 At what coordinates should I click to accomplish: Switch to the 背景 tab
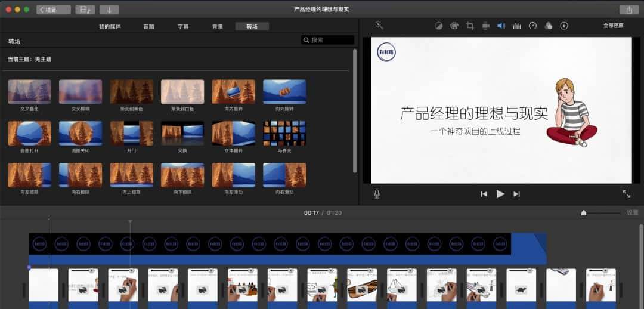[218, 26]
